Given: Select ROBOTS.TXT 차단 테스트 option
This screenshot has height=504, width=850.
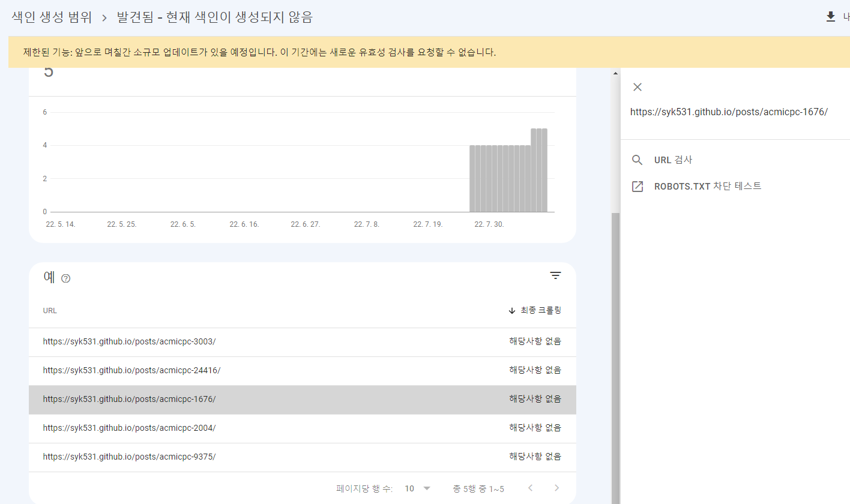Looking at the screenshot, I should (707, 187).
